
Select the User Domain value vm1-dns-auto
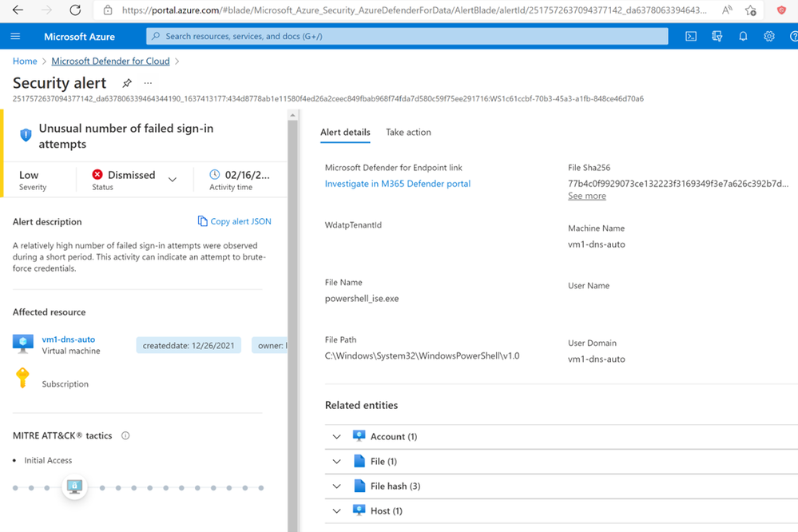pyautogui.click(x=597, y=359)
